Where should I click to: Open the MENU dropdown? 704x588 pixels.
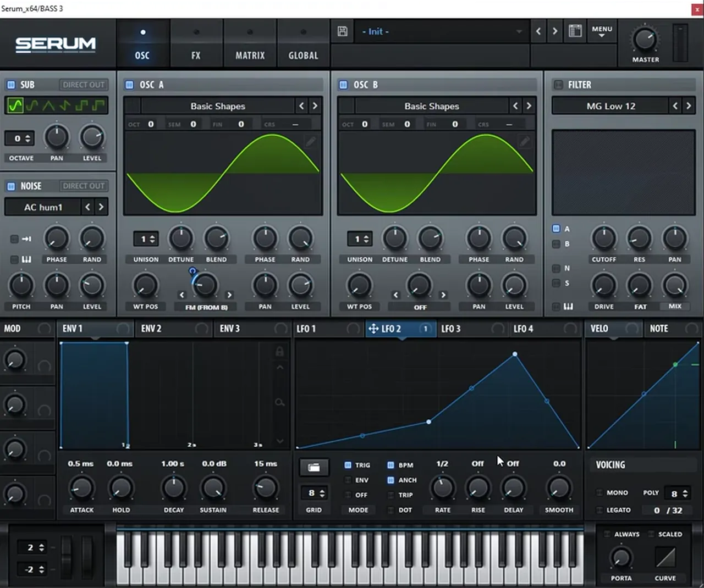click(x=602, y=31)
